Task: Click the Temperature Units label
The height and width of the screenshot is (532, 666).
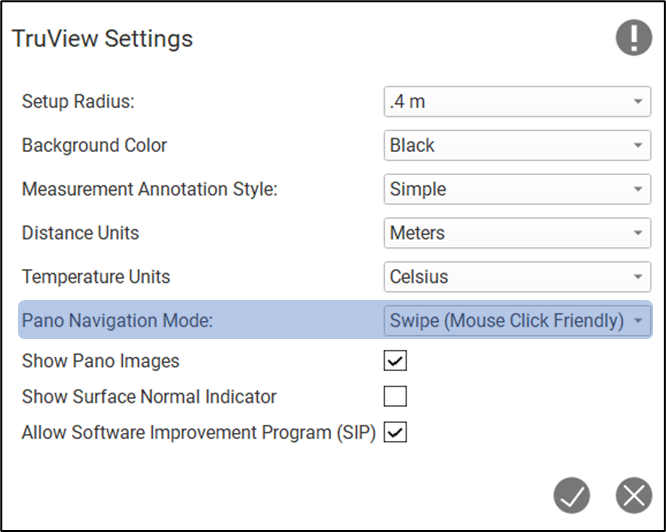Action: (x=96, y=277)
